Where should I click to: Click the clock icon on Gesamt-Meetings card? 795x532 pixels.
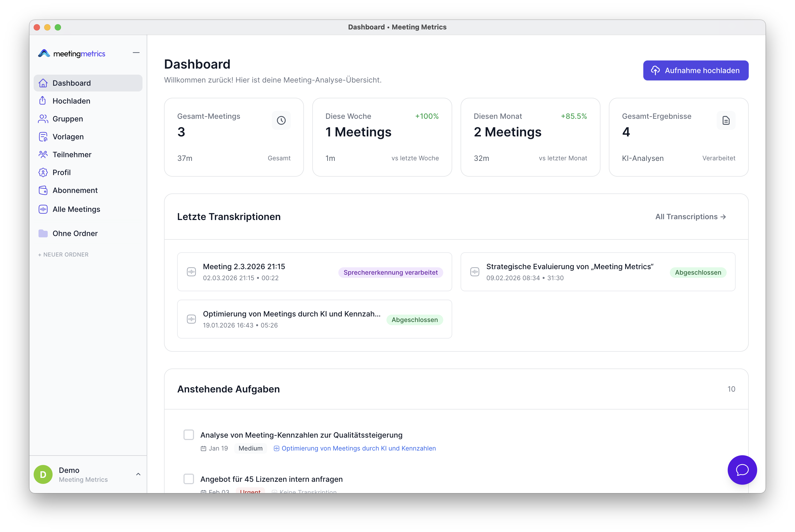click(281, 120)
